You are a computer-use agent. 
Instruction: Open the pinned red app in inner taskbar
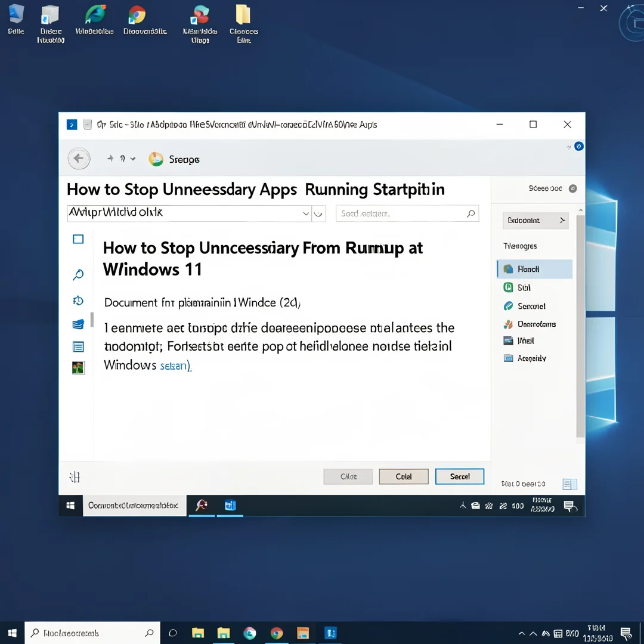[202, 506]
